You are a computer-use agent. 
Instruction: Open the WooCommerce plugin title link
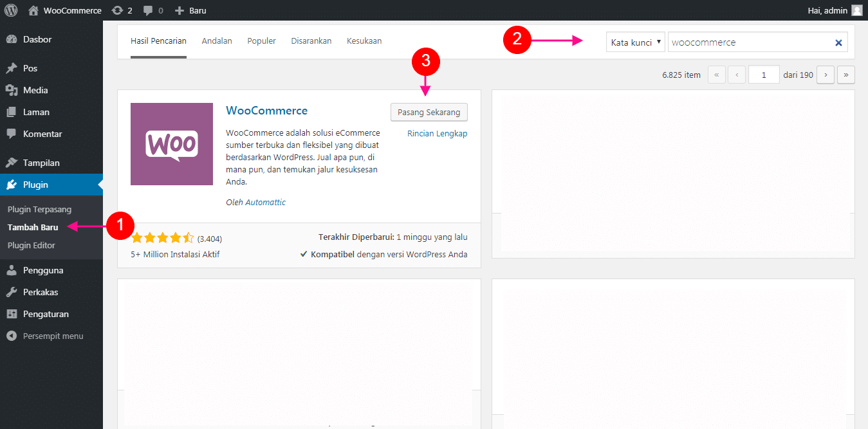point(267,111)
